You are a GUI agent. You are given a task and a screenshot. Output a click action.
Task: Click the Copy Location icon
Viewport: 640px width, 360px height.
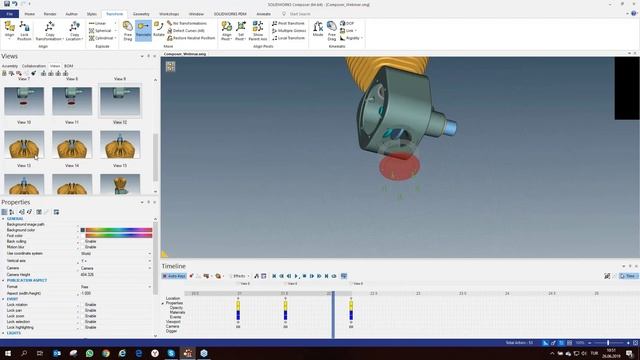[74, 31]
